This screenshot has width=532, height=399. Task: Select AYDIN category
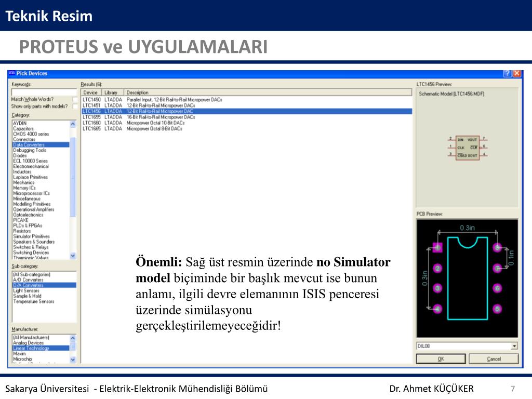(x=41, y=123)
